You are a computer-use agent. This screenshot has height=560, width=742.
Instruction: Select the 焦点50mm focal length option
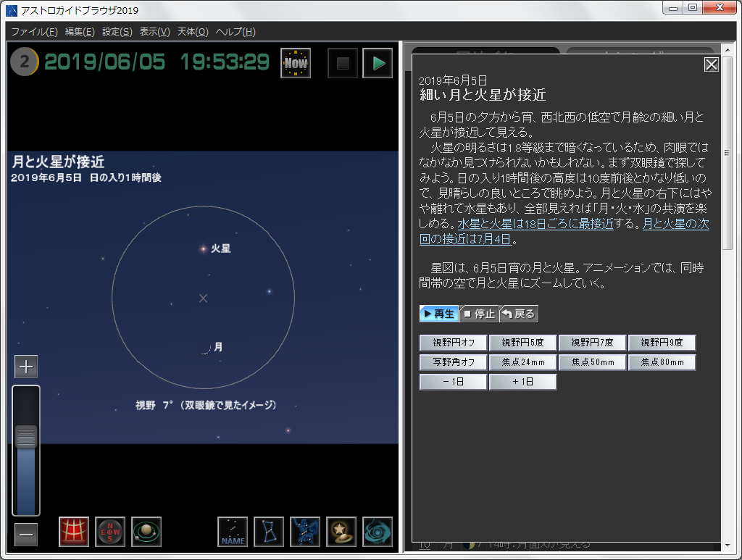coord(593,362)
